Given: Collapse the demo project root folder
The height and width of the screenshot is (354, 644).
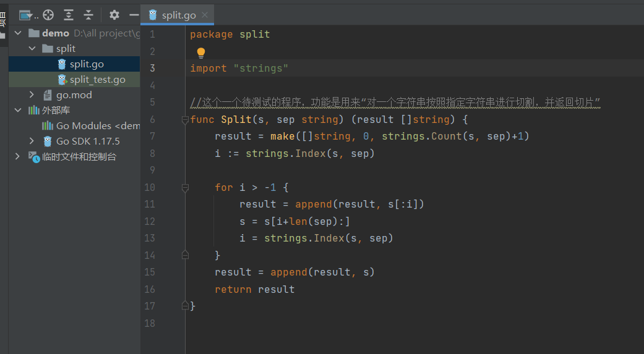Looking at the screenshot, I should tap(18, 33).
